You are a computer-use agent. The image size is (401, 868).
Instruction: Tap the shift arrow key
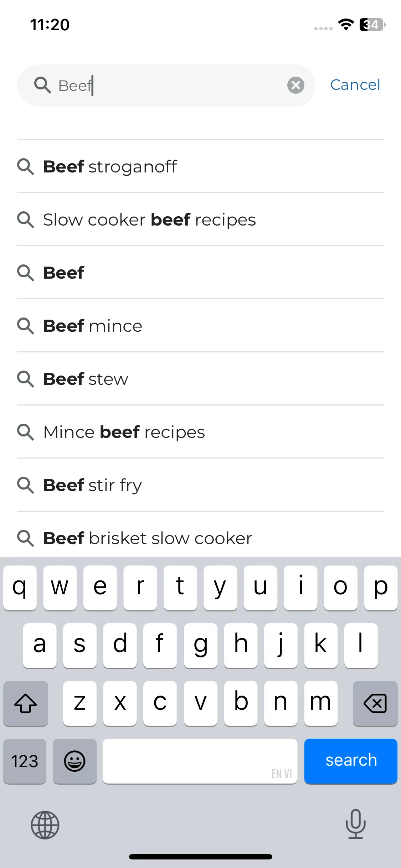(x=26, y=703)
